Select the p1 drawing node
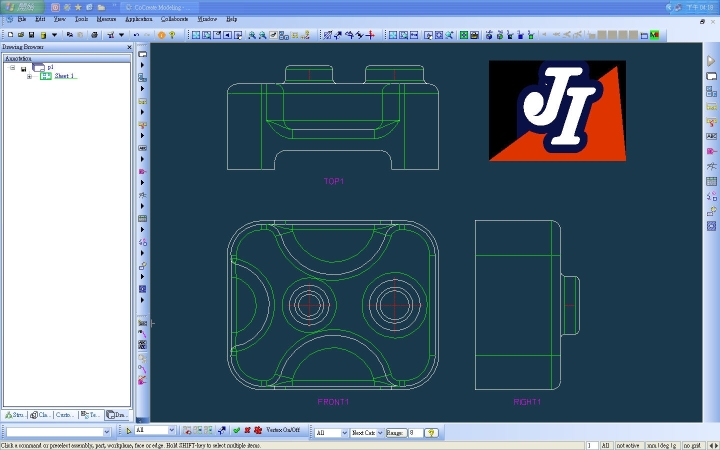The image size is (720, 450). click(x=50, y=67)
